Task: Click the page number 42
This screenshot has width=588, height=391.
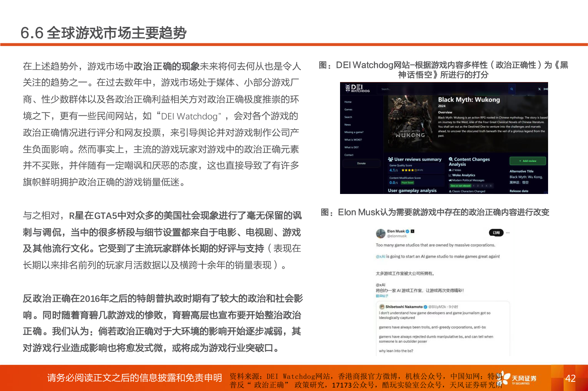Action: 570,378
